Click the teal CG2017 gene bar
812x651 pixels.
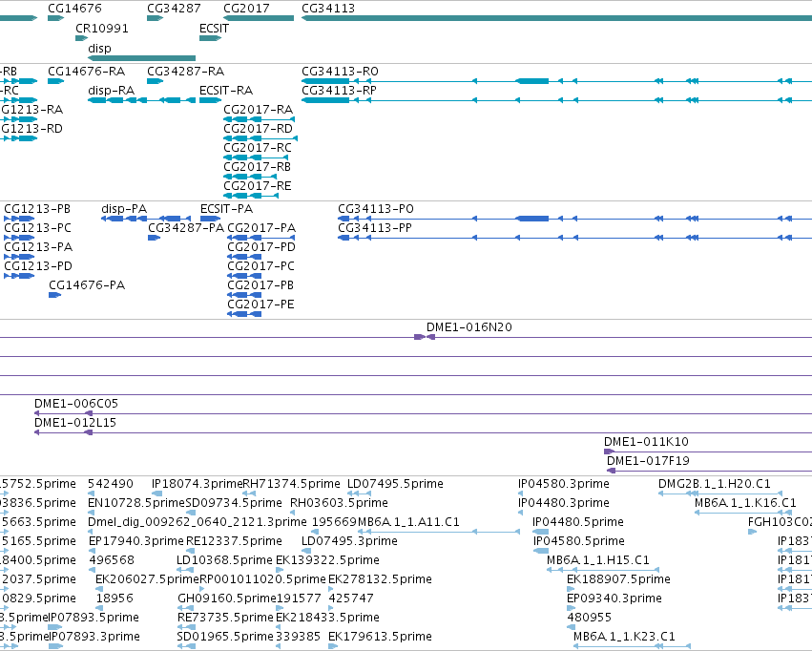pyautogui.click(x=259, y=18)
